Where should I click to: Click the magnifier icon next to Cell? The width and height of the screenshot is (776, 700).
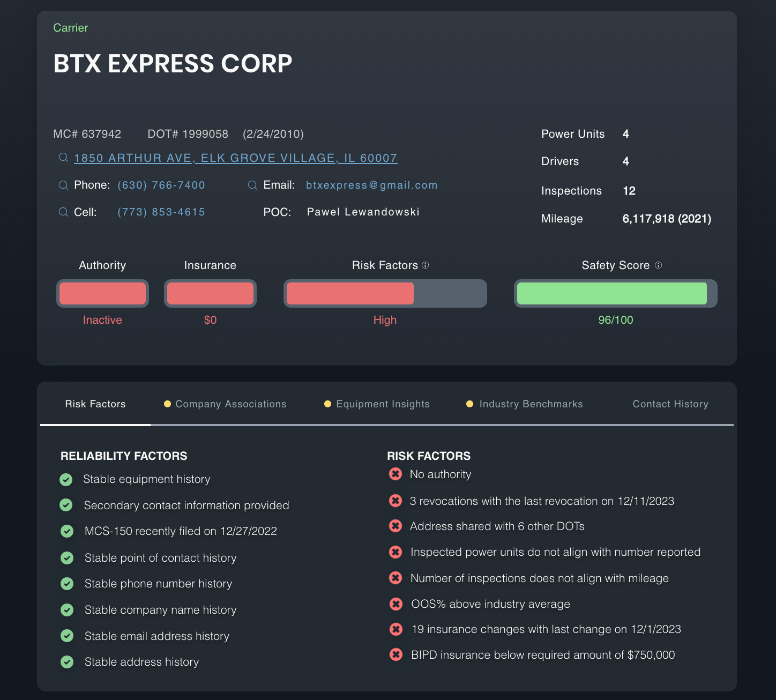63,212
